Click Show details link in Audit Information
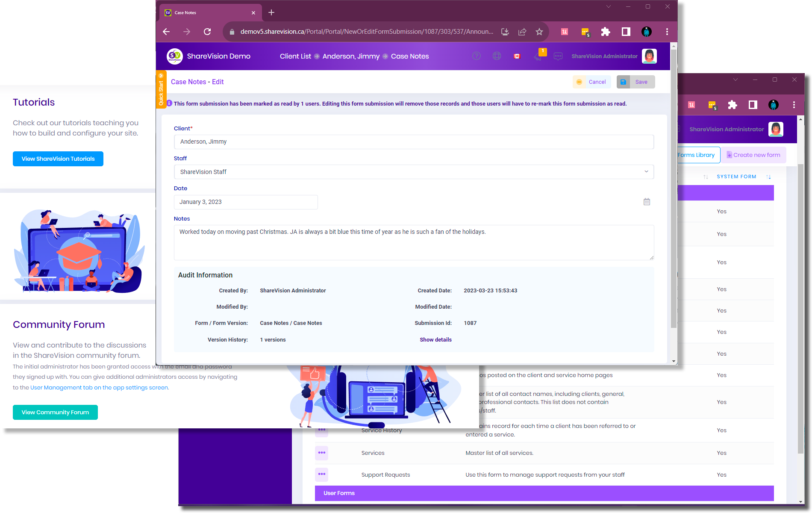 coord(435,339)
